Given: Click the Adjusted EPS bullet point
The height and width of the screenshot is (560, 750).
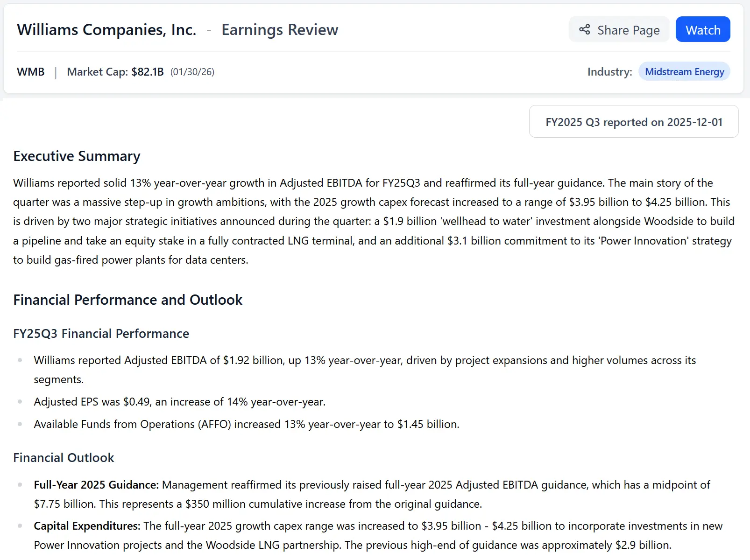Looking at the screenshot, I should [x=179, y=401].
